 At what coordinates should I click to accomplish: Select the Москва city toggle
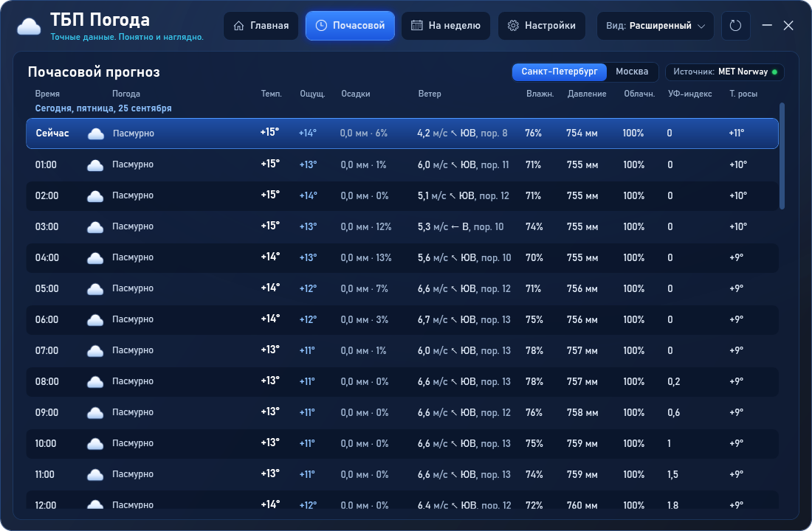632,72
